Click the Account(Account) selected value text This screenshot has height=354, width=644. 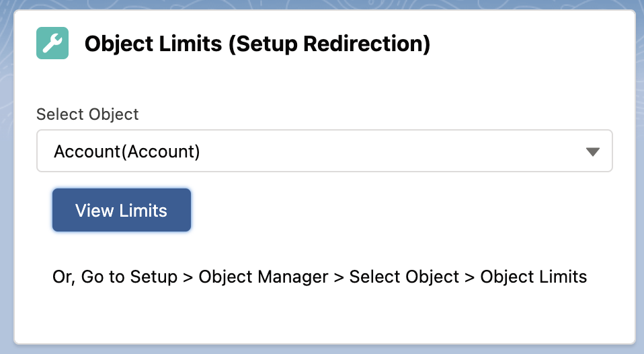point(127,151)
